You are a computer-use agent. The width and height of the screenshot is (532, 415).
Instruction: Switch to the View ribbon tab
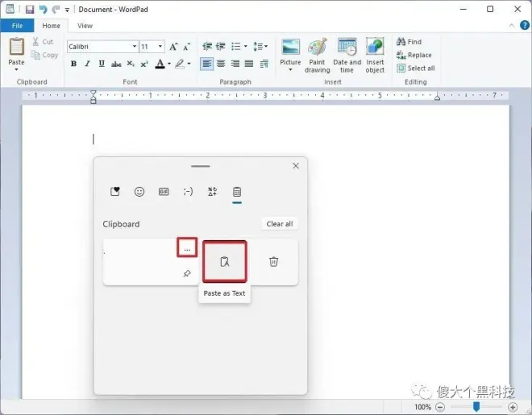(x=85, y=26)
